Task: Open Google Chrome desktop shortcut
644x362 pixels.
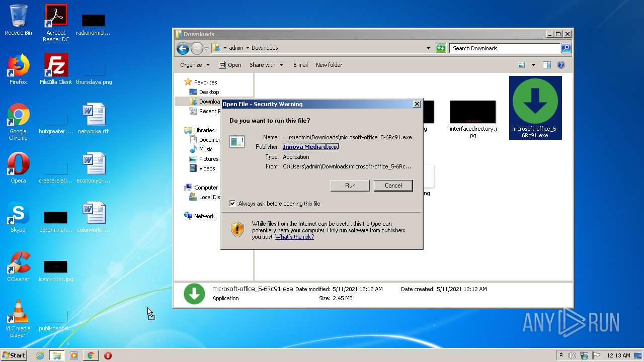Action: click(x=18, y=122)
